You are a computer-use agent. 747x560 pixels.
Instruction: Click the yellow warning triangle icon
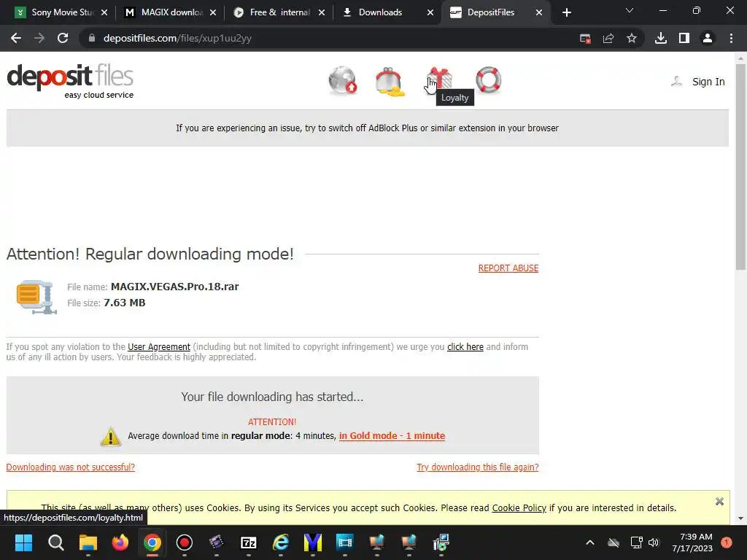point(111,436)
